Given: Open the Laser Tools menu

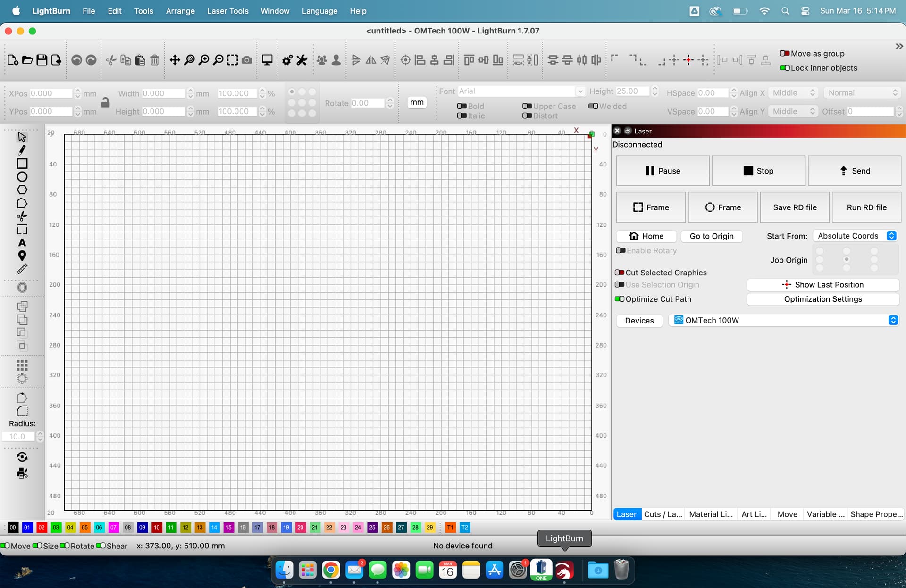Looking at the screenshot, I should [227, 11].
